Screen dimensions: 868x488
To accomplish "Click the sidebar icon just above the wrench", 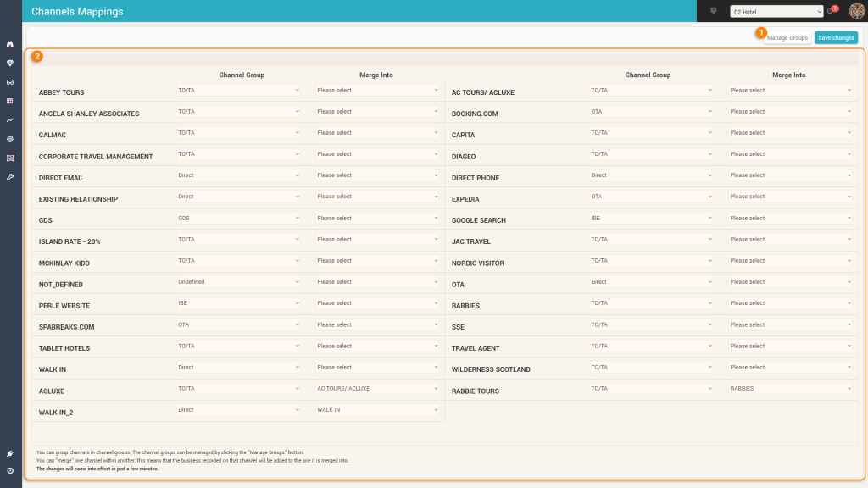I will pyautogui.click(x=10, y=158).
